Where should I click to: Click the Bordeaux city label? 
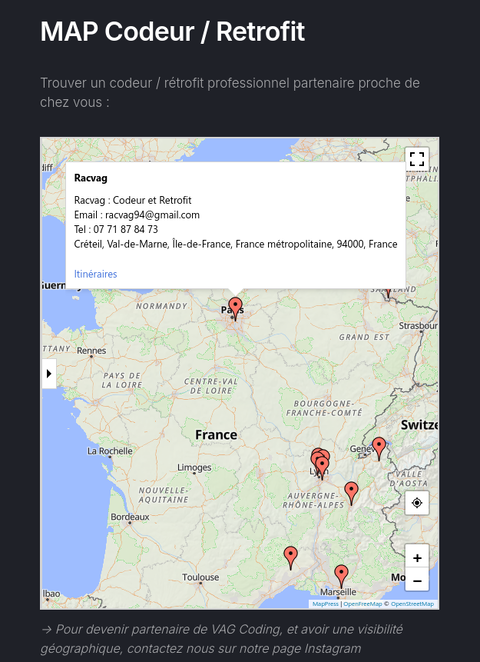pos(130,517)
